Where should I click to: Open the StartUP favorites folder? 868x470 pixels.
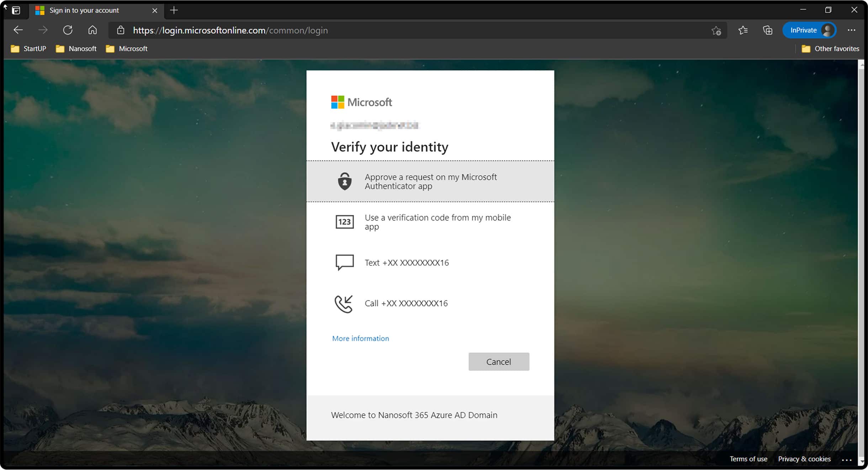(x=28, y=49)
